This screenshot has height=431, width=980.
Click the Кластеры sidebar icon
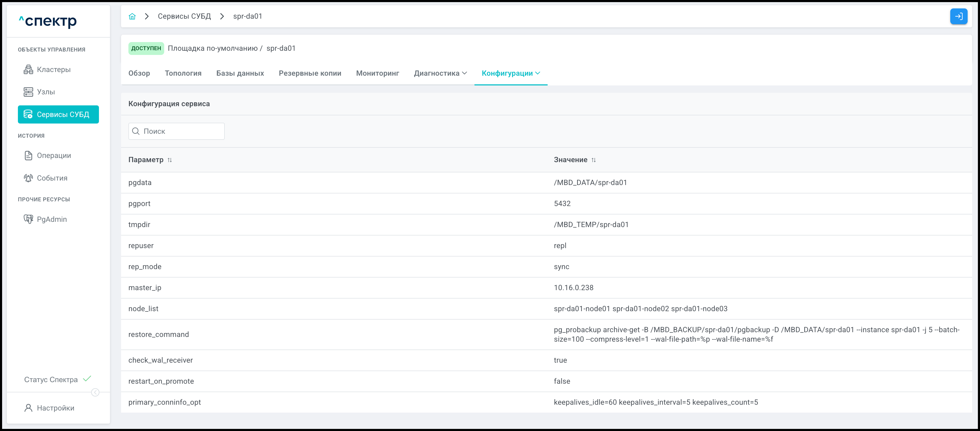pyautogui.click(x=28, y=70)
